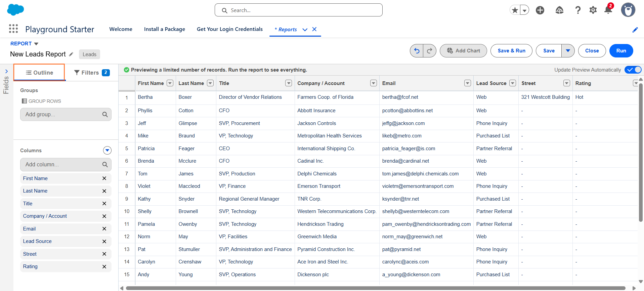The width and height of the screenshot is (644, 291).
Task: Open the Help question mark icon
Action: [578, 10]
